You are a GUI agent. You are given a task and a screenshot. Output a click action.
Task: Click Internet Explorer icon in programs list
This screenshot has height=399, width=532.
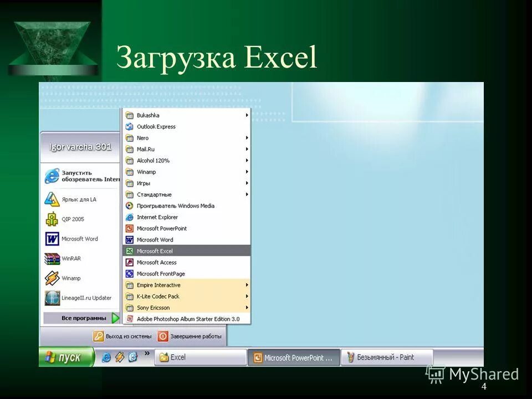coord(129,217)
